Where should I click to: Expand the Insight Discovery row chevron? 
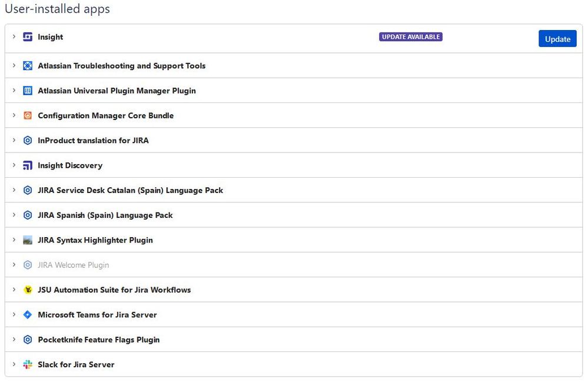[x=14, y=165]
